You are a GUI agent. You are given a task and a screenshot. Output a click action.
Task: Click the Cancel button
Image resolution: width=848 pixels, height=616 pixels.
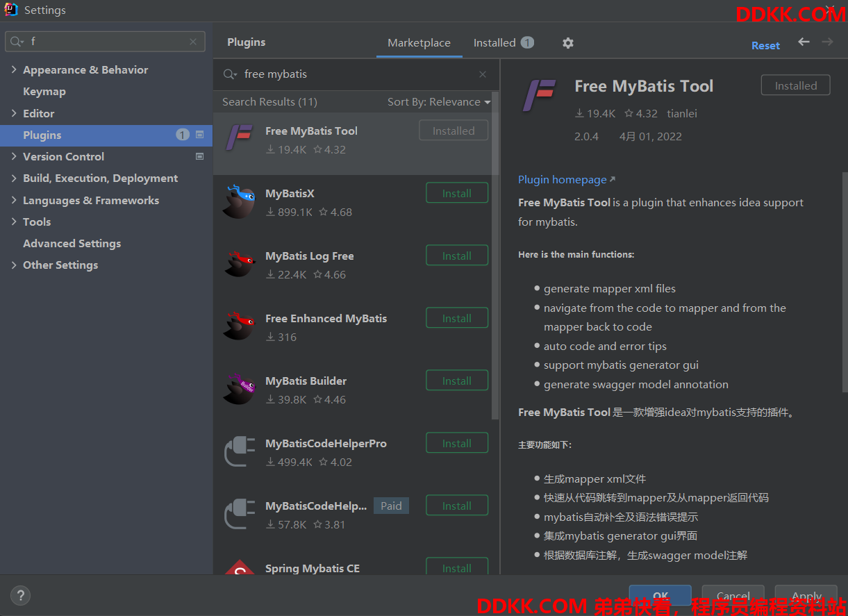click(733, 595)
